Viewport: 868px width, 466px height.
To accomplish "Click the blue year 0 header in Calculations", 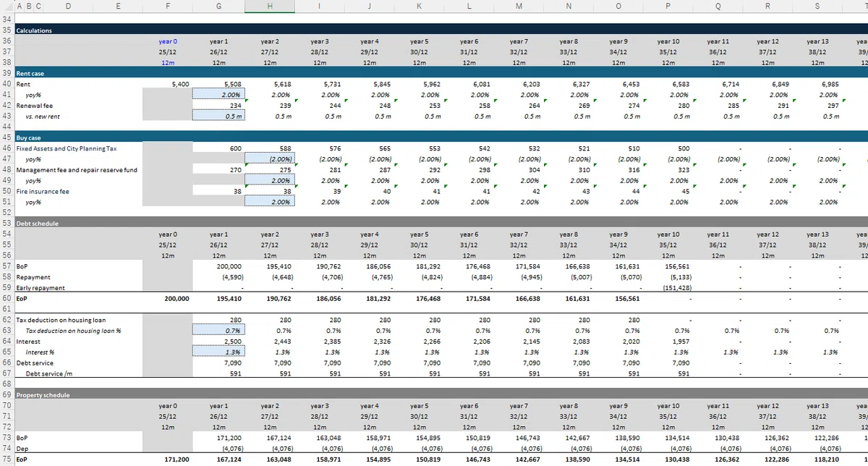I will pos(168,42).
